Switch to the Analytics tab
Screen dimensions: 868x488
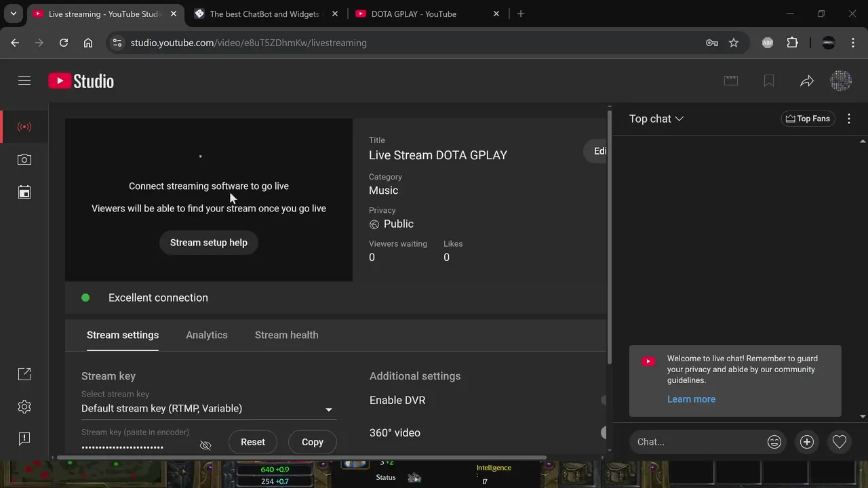tap(207, 335)
